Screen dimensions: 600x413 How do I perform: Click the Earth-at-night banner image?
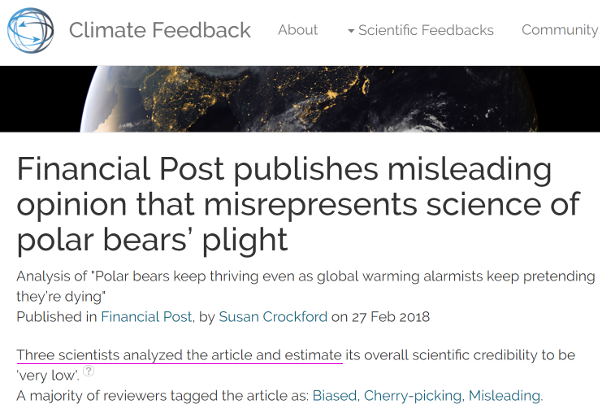pyautogui.click(x=300, y=100)
